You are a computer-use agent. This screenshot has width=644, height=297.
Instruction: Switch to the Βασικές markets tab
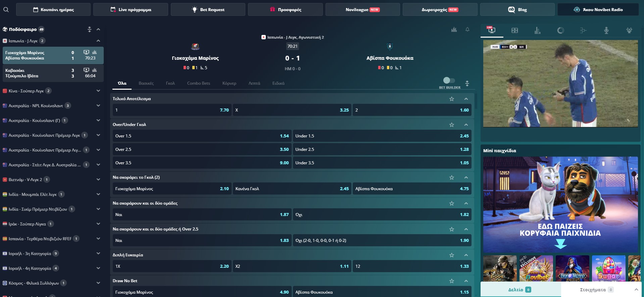146,83
